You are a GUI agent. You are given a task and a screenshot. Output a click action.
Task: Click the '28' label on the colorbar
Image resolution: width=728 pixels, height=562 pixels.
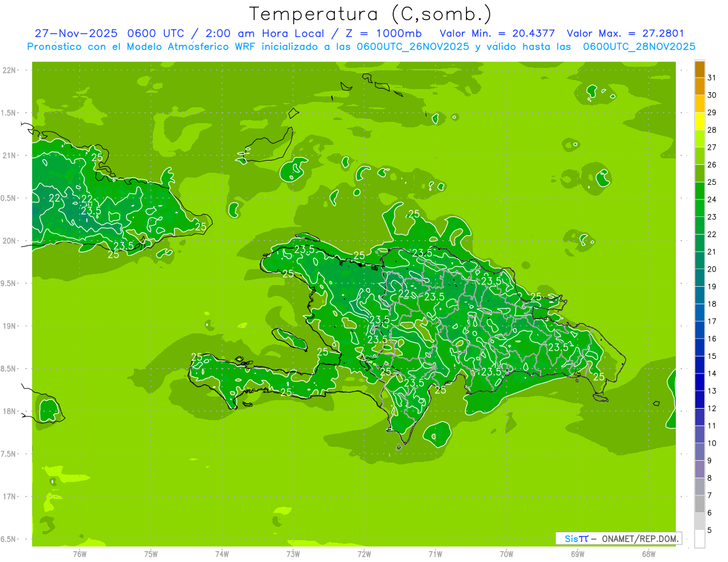[x=712, y=130]
